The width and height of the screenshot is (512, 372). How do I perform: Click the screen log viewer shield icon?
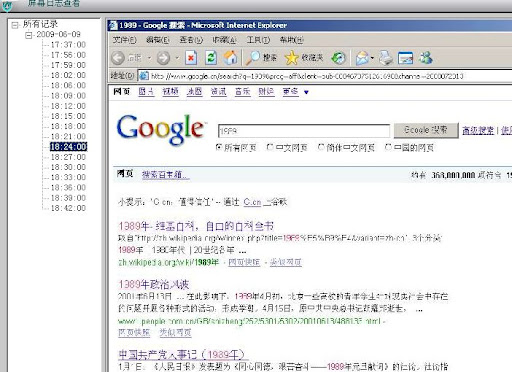tap(7, 5)
